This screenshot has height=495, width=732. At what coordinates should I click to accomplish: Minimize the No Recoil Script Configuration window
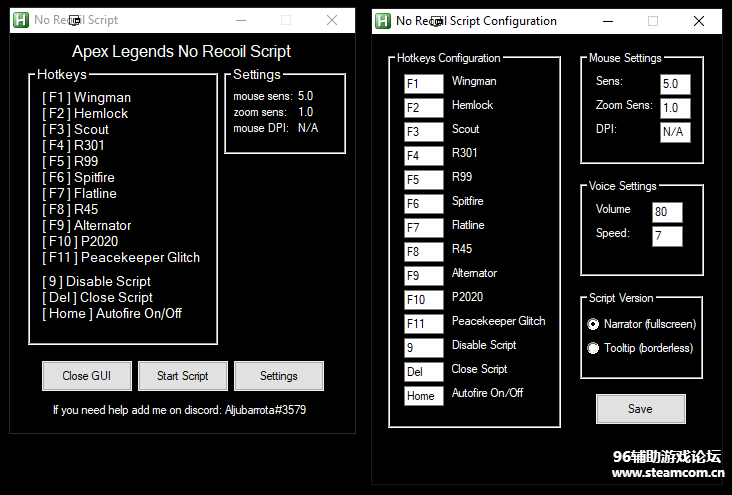608,21
